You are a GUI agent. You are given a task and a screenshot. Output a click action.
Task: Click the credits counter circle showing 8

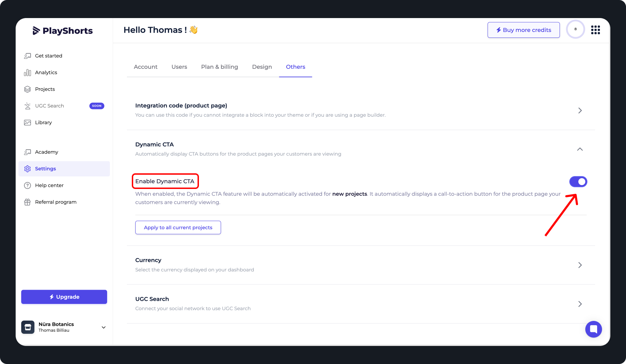pos(576,29)
